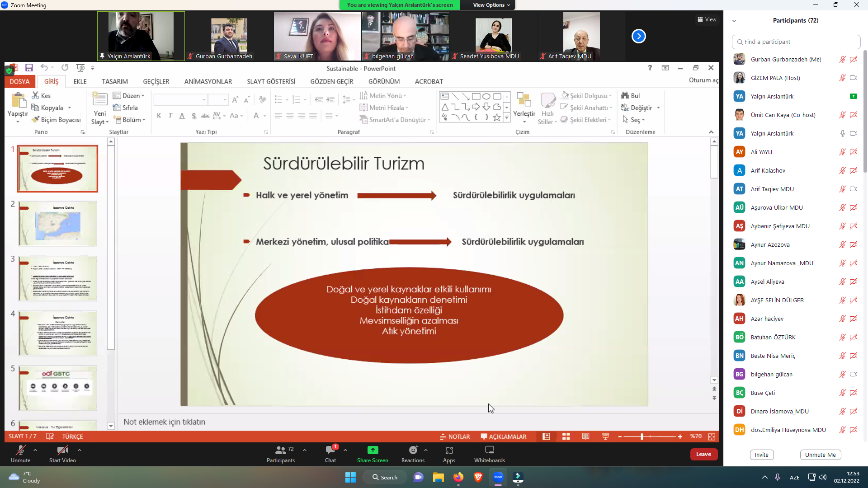
Task: Open the Chat panel icon
Action: coord(330,450)
